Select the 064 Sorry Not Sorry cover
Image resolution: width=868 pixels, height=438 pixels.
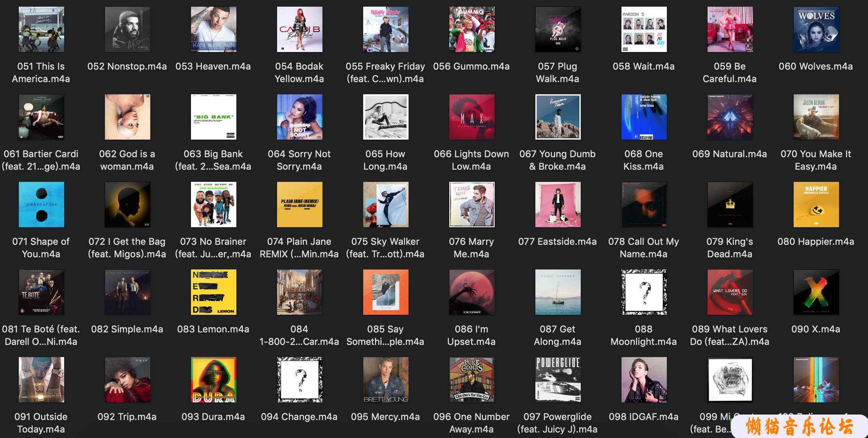click(300, 117)
